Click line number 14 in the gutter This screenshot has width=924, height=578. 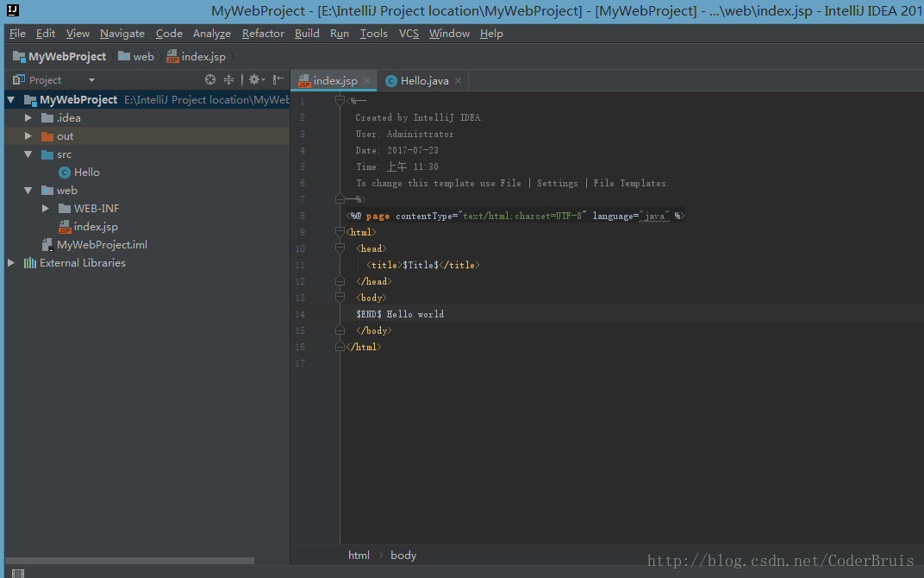[300, 314]
